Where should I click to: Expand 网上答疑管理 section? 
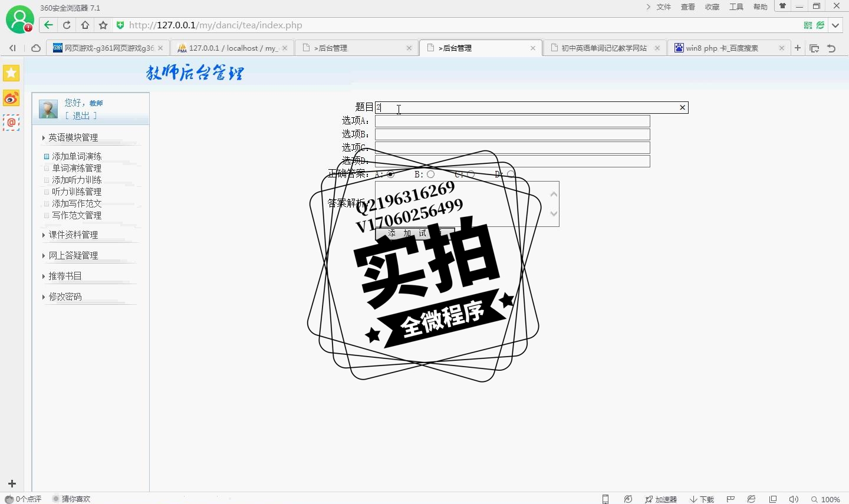[x=73, y=255]
